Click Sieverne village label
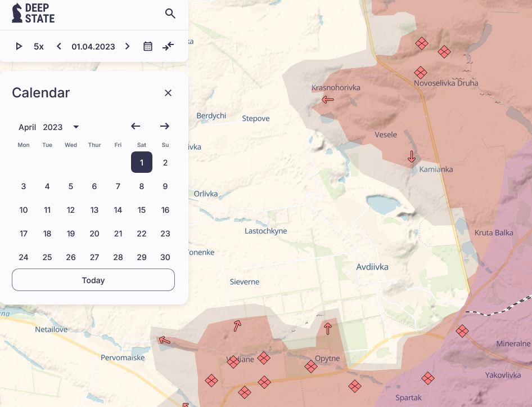 (245, 281)
